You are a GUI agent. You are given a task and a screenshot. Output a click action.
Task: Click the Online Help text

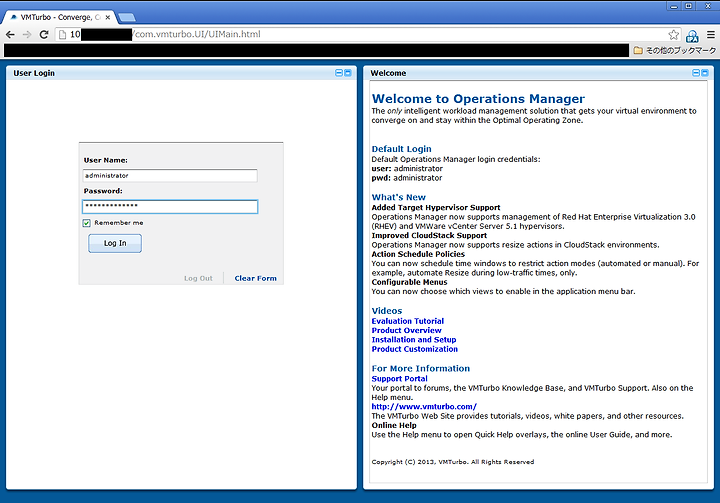(x=394, y=425)
